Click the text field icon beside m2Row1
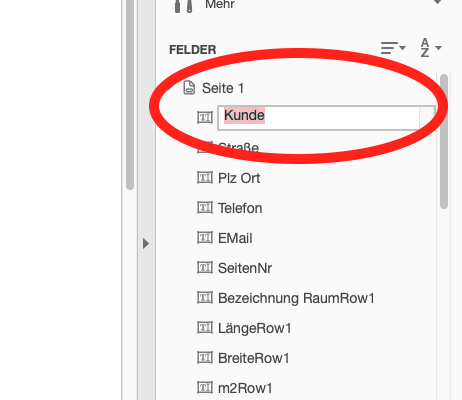Image resolution: width=462 pixels, height=400 pixels. click(205, 388)
